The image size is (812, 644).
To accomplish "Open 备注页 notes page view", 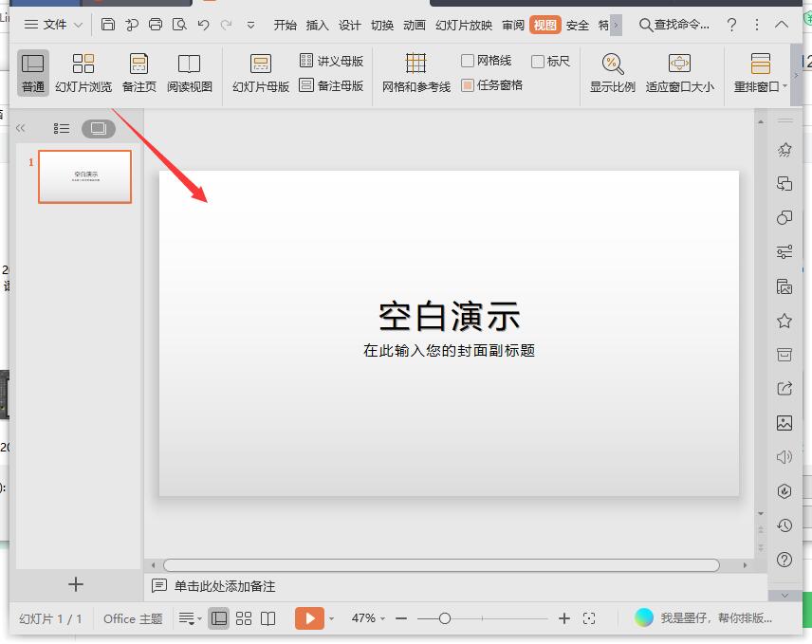I will point(138,73).
